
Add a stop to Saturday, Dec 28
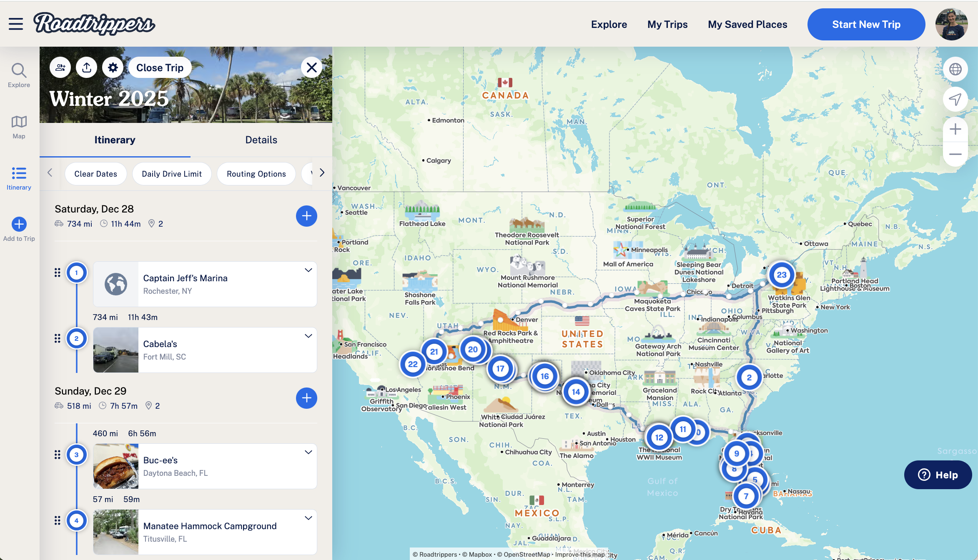tap(306, 216)
